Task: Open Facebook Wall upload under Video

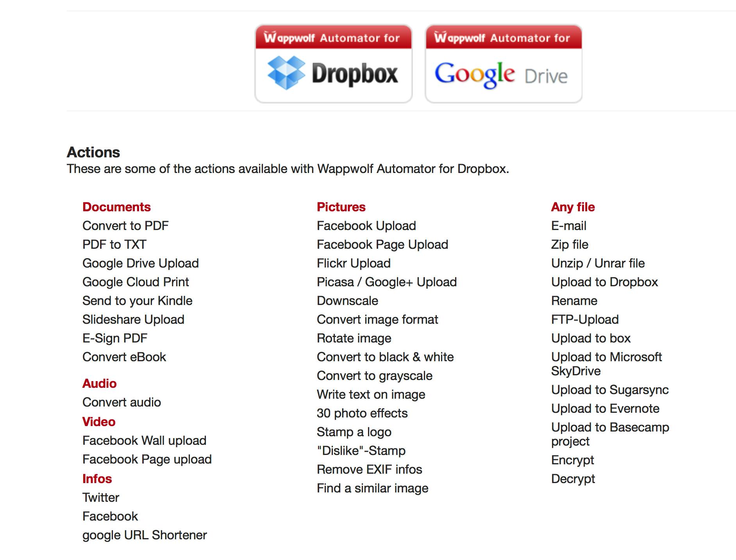Action: (144, 441)
